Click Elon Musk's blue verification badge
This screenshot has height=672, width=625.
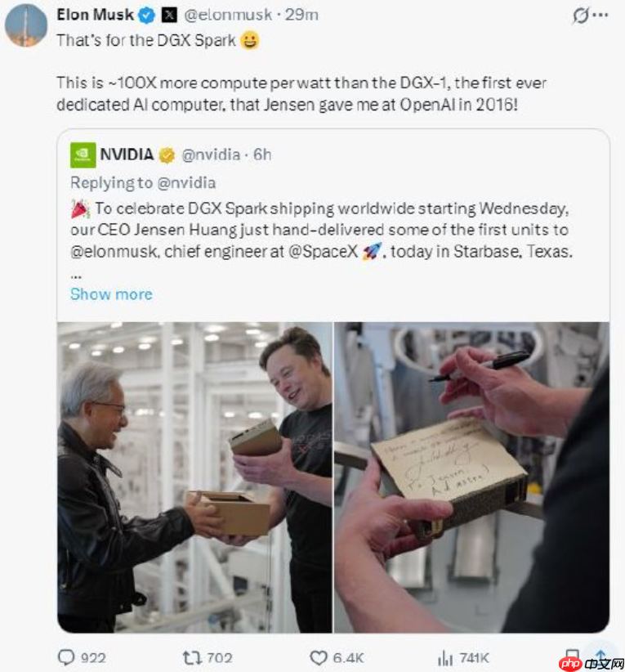(x=146, y=14)
